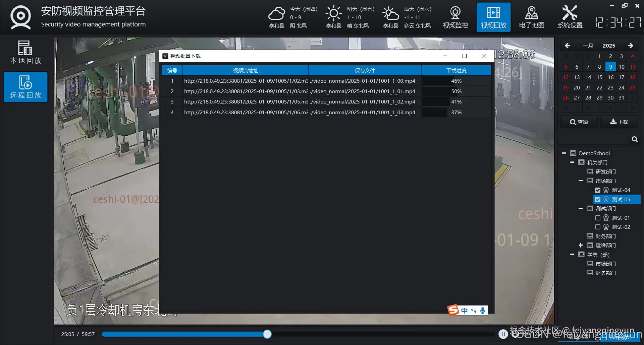Click the 保存文件 column header

pyautogui.click(x=365, y=70)
